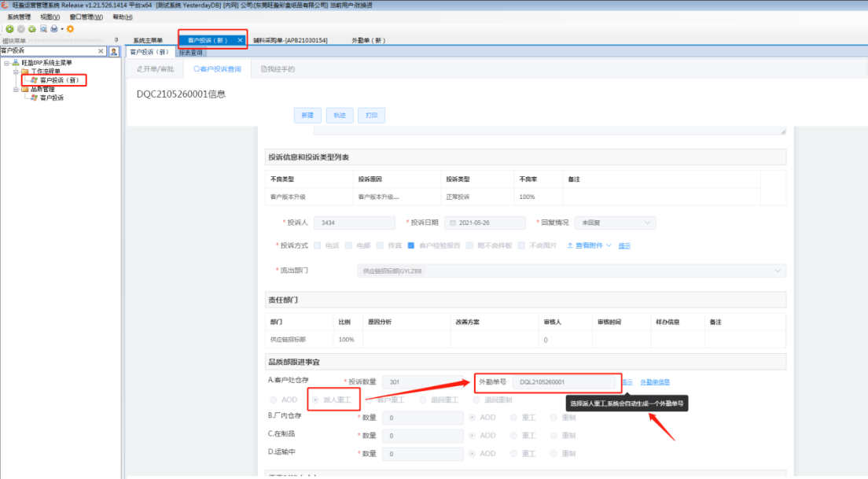This screenshot has height=479, width=868.
Task: Select 重工 radio for C.在制品
Action: tap(513, 436)
